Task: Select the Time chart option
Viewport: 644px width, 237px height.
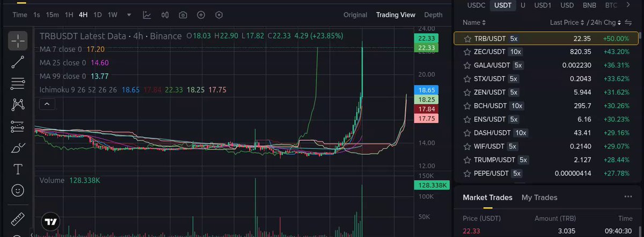Action: (20, 15)
